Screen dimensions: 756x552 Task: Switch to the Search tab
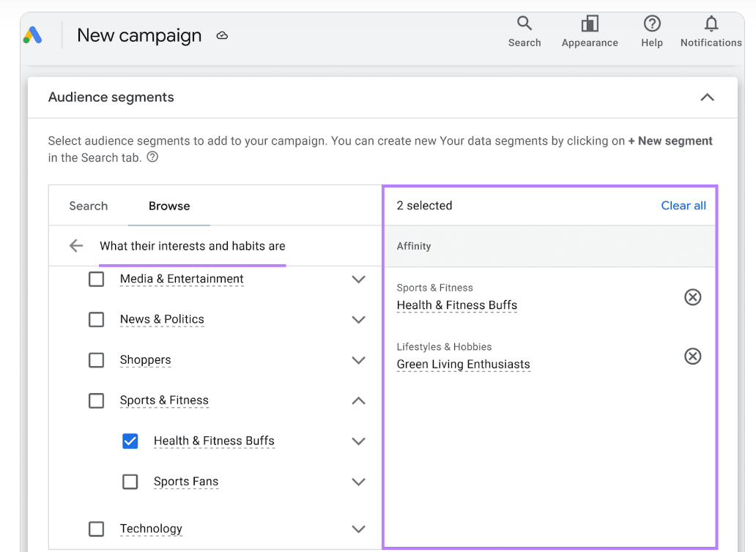[x=88, y=206]
